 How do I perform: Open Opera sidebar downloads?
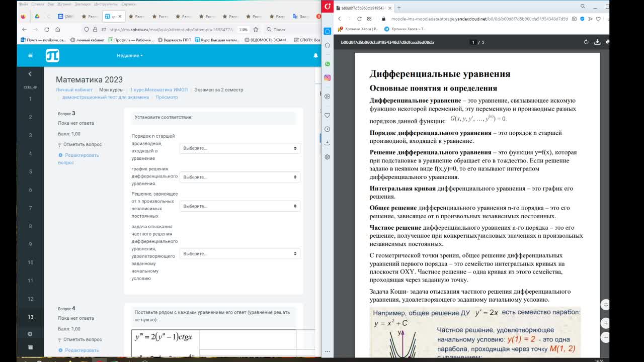coord(327,143)
